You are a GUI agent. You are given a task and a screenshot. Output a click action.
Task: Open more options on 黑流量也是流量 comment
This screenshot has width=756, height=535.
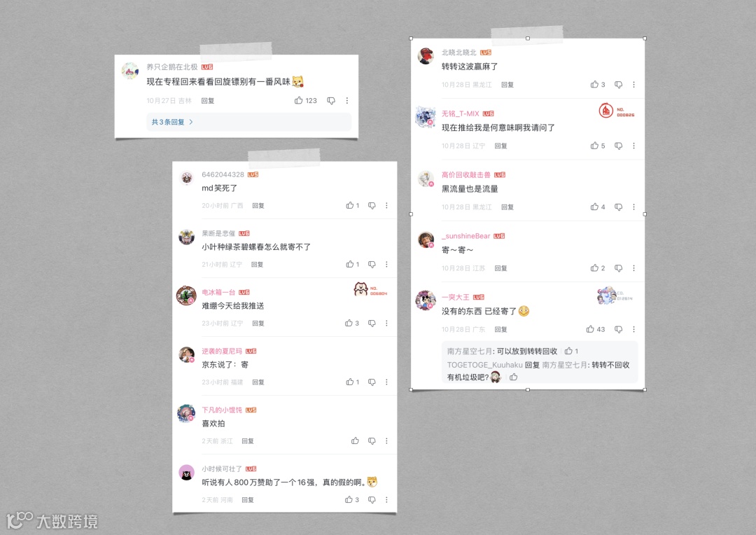633,207
